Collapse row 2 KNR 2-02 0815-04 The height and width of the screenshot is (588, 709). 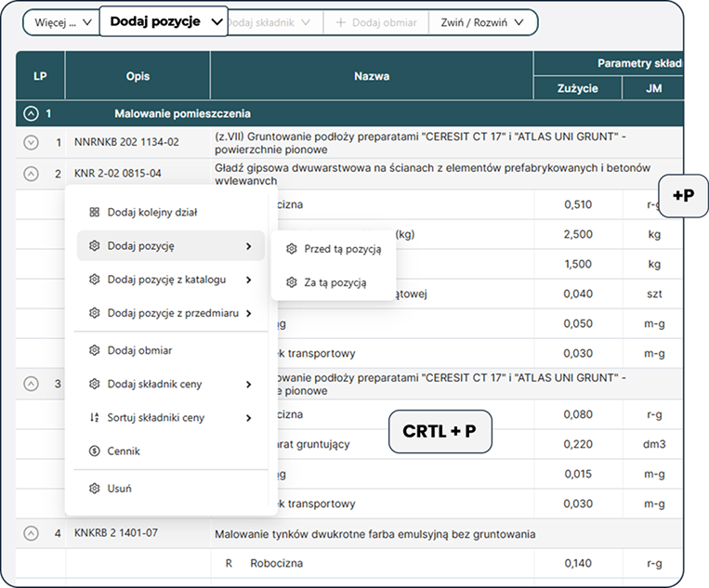pos(31,174)
